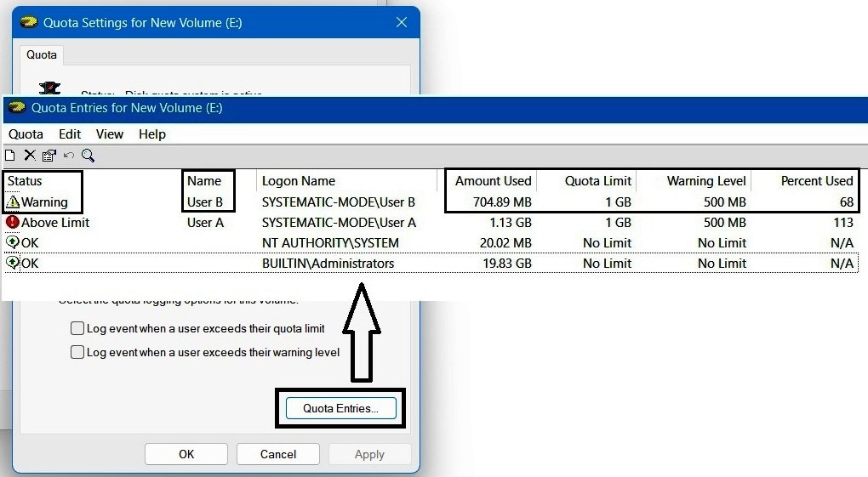Sort by the Amount Used column header
This screenshot has height=477, width=868.
click(494, 181)
